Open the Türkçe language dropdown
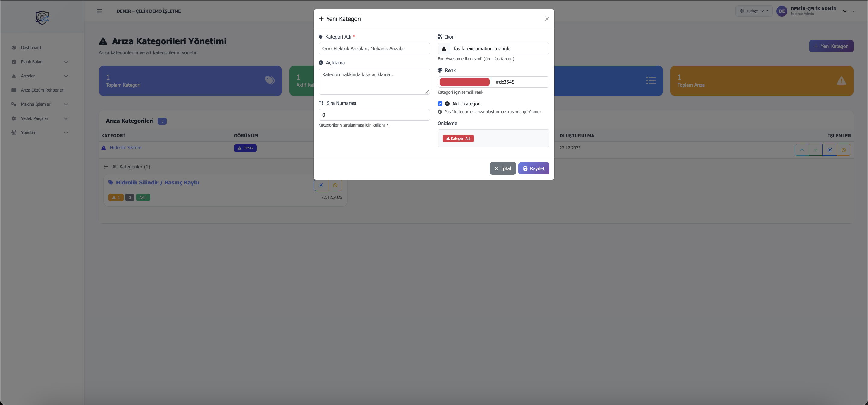The height and width of the screenshot is (405, 868). pos(754,11)
